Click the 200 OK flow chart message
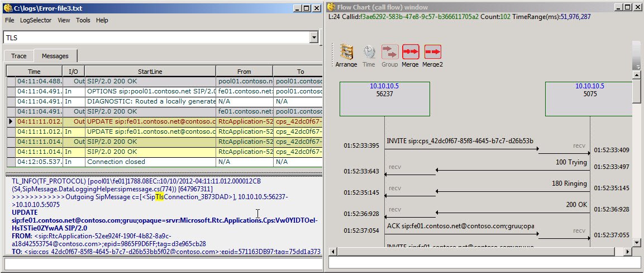 click(576, 205)
